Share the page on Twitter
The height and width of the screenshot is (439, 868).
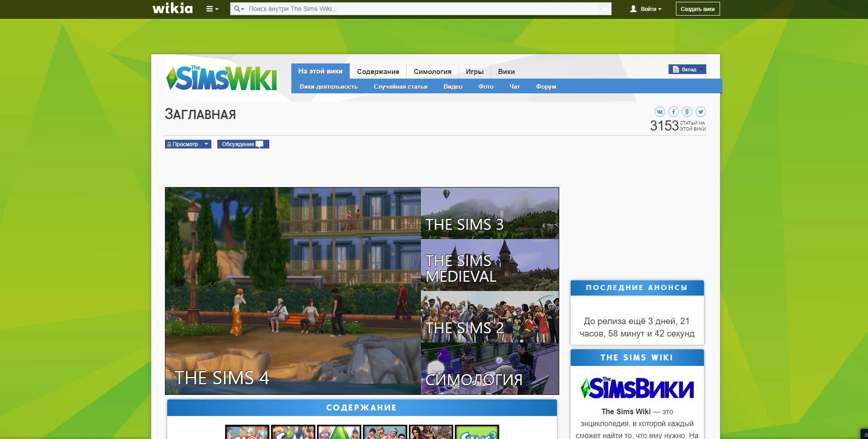(x=701, y=112)
